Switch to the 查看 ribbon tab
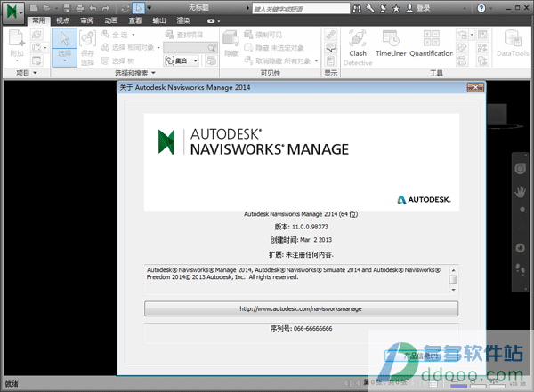This screenshot has height=392, width=534. pos(135,20)
